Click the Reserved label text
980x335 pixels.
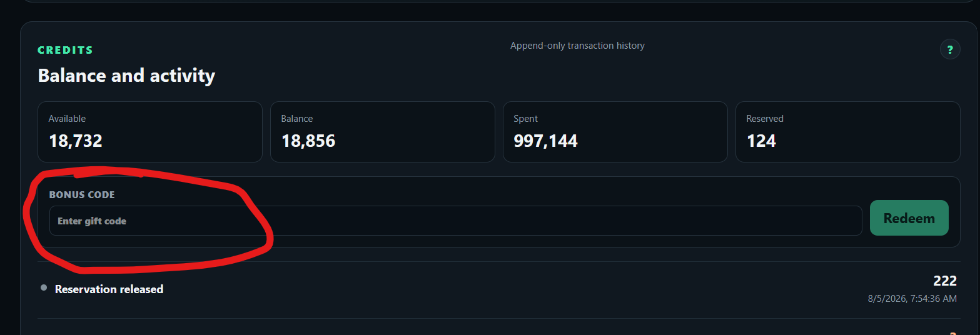pyautogui.click(x=765, y=119)
